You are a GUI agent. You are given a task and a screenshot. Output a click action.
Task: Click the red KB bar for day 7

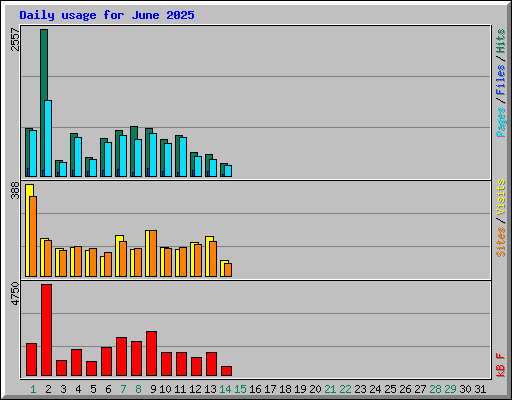click(x=121, y=357)
